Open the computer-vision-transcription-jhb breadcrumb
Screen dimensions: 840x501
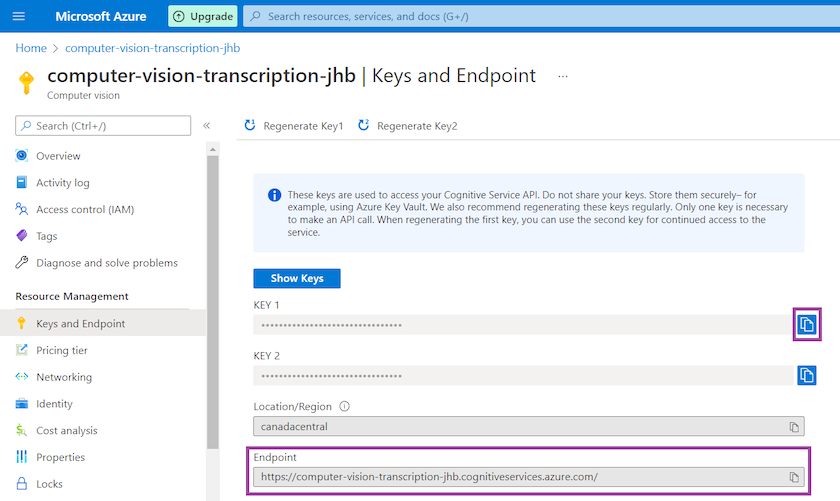152,48
